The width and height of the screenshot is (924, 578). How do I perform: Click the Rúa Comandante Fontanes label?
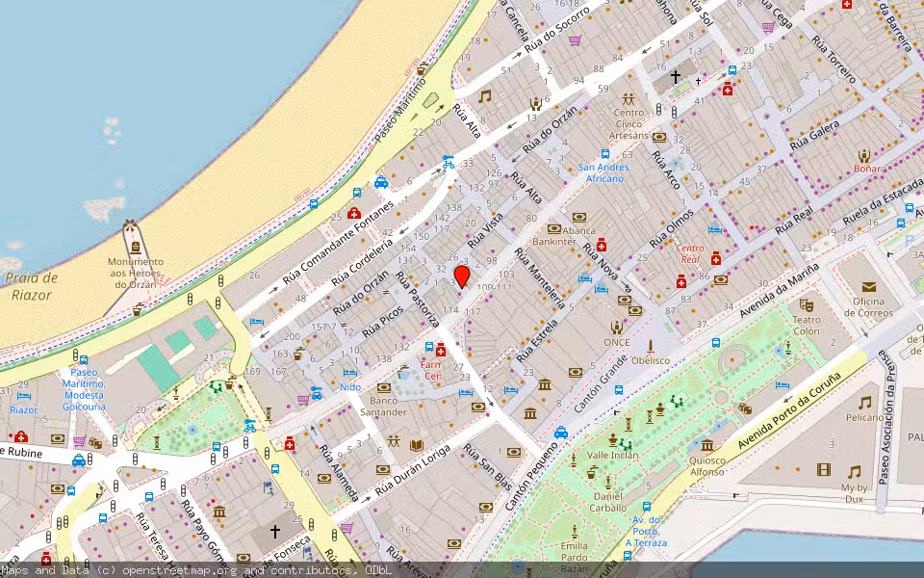pos(338,243)
